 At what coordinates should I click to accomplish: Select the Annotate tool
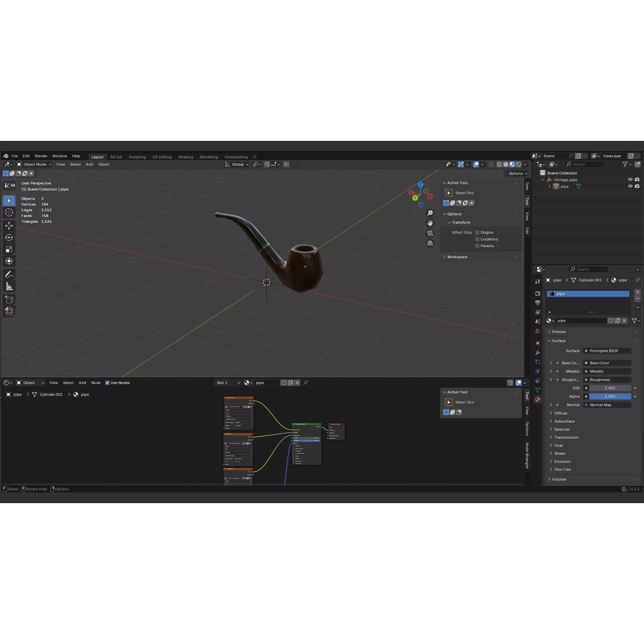pos(9,274)
